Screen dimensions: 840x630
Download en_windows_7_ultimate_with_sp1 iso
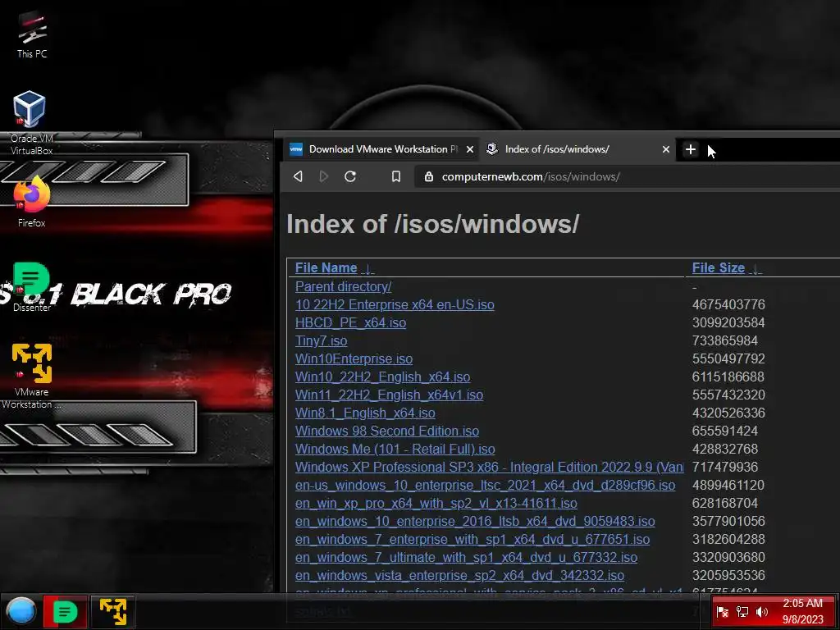coord(466,558)
